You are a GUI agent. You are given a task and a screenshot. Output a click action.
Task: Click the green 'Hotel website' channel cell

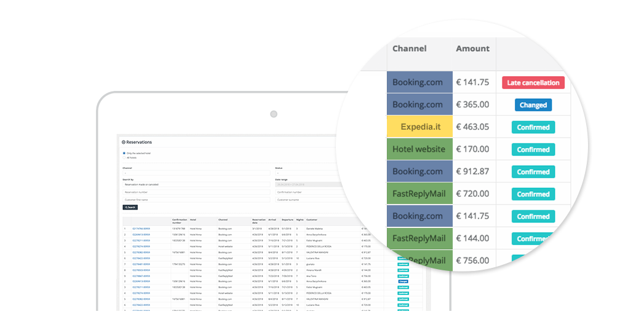point(419,149)
